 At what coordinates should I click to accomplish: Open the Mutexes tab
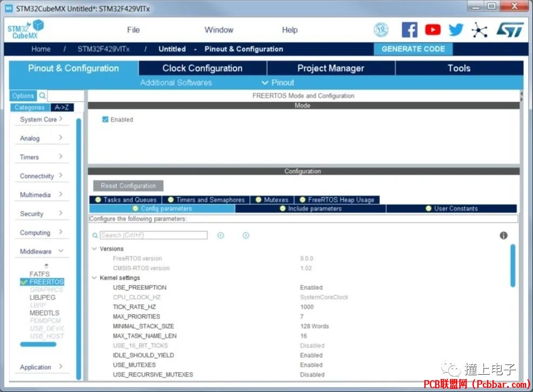[x=272, y=200]
